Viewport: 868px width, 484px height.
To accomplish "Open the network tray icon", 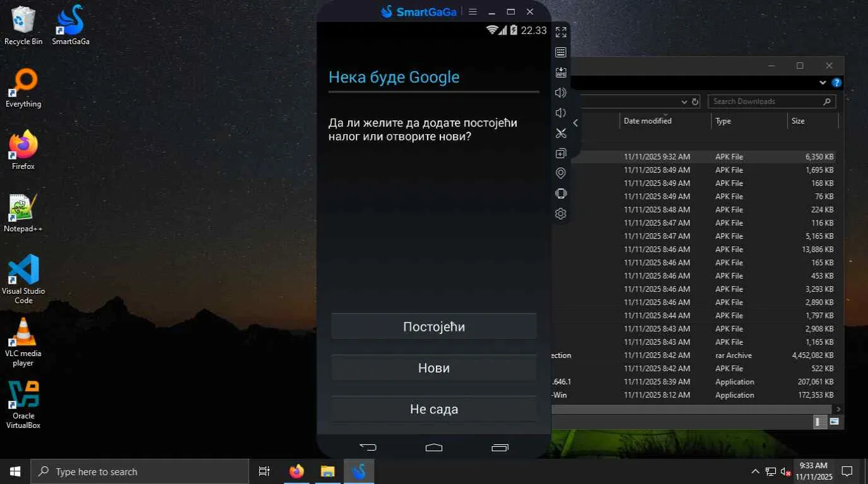I will pos(771,471).
